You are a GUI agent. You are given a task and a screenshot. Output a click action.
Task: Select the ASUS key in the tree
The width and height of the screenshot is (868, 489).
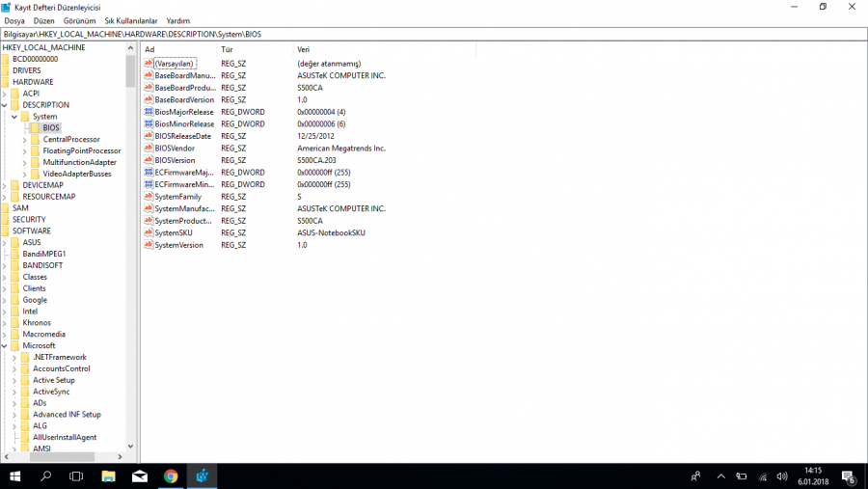pos(32,242)
